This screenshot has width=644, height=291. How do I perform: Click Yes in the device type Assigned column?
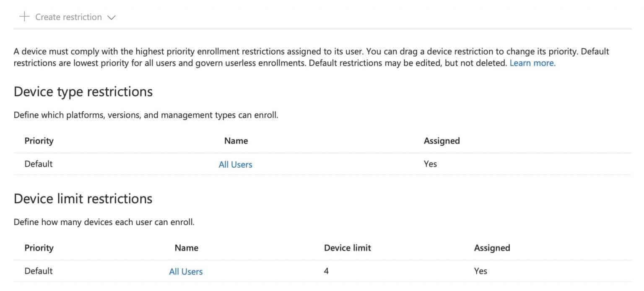430,164
